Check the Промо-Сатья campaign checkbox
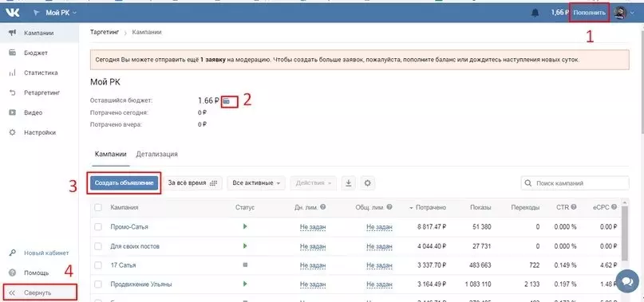Image resolution: width=644 pixels, height=302 pixels. coord(97,227)
